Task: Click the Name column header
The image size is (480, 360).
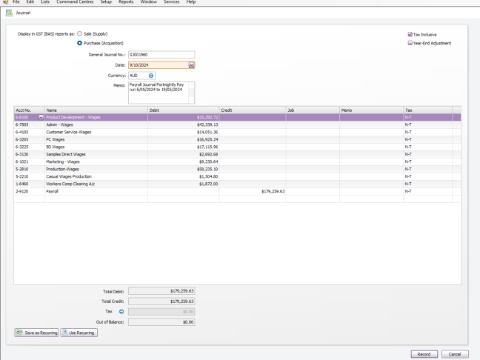Action: [x=96, y=110]
